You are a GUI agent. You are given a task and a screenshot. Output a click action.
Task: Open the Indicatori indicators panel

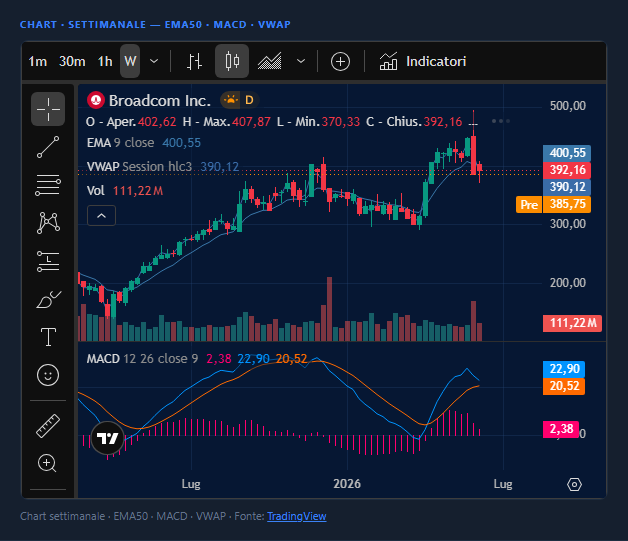tap(423, 61)
